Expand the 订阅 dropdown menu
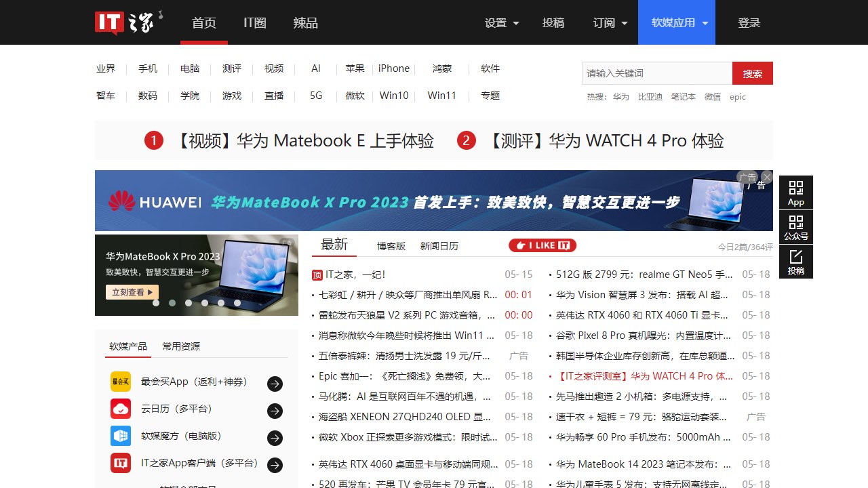 [x=610, y=23]
